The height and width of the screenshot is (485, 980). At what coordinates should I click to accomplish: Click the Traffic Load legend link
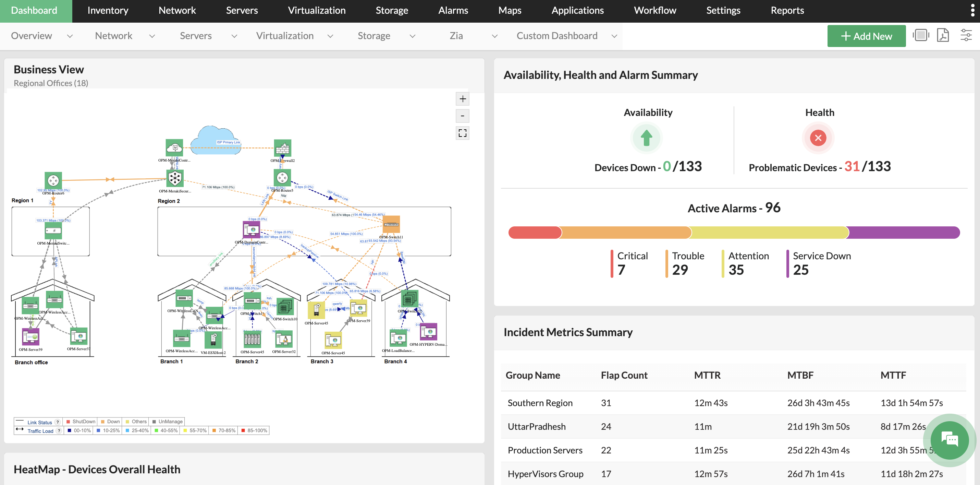pyautogui.click(x=40, y=431)
